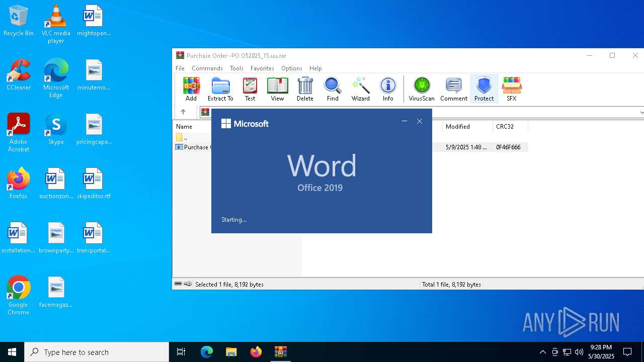
Task: Select the transportat Word document
Action: [x=94, y=238]
